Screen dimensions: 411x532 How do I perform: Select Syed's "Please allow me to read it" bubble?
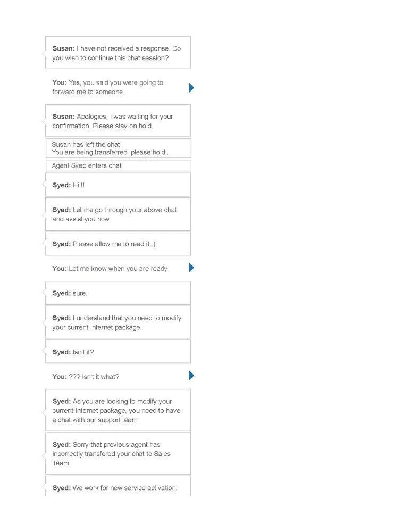point(118,244)
